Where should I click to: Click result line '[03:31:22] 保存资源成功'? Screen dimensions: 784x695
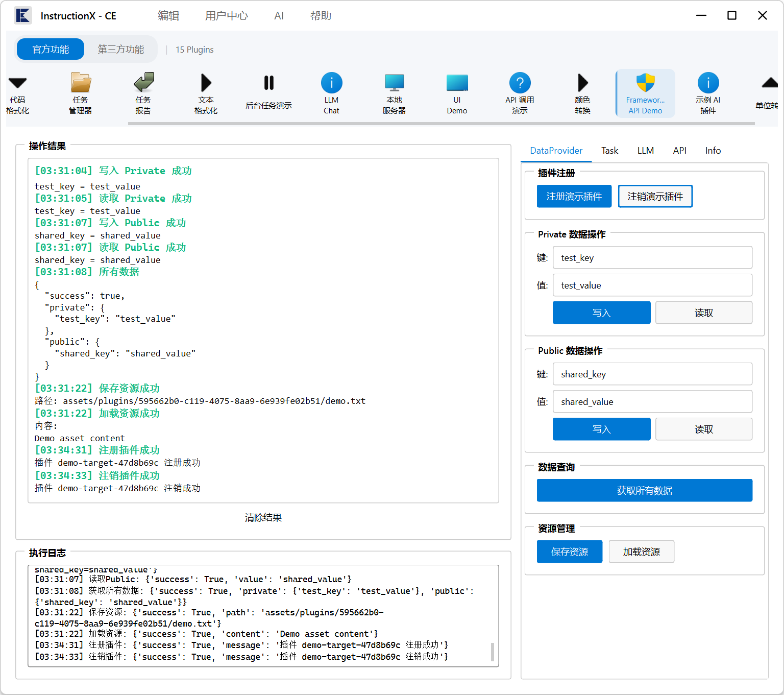(97, 388)
